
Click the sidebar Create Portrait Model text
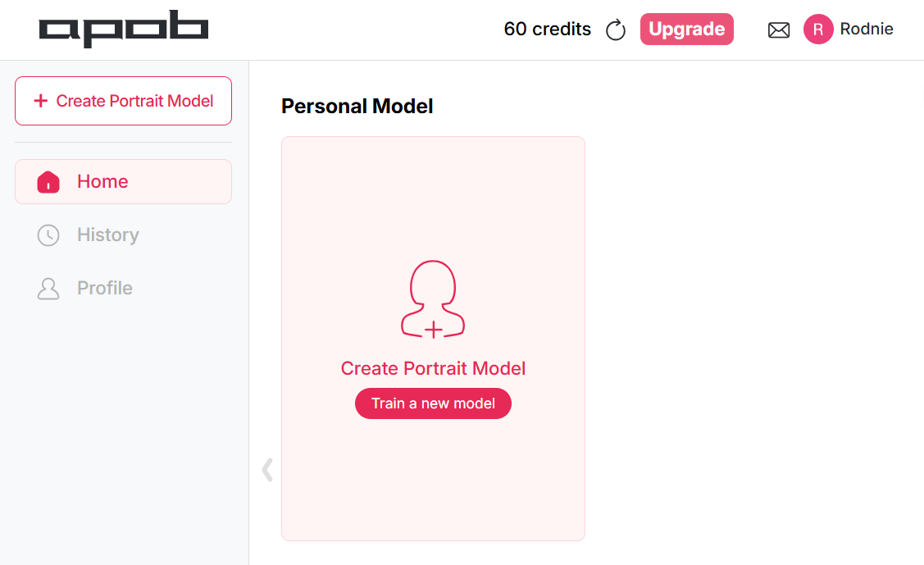(134, 101)
